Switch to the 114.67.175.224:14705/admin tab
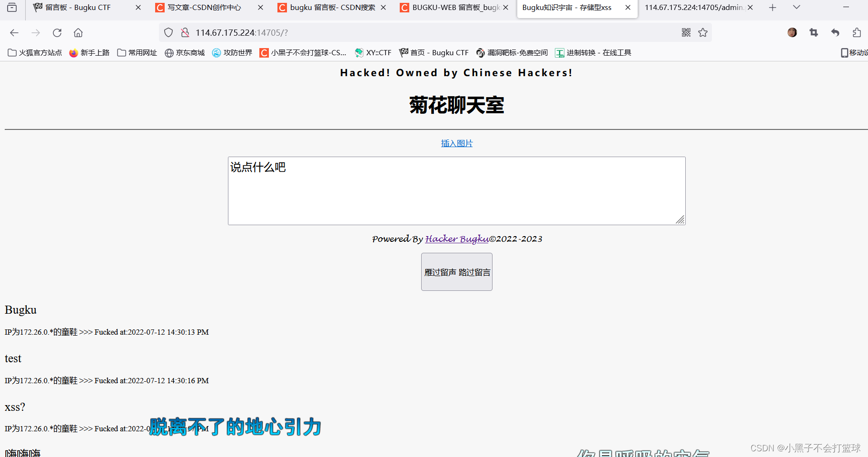Image resolution: width=868 pixels, height=457 pixels. tap(694, 8)
